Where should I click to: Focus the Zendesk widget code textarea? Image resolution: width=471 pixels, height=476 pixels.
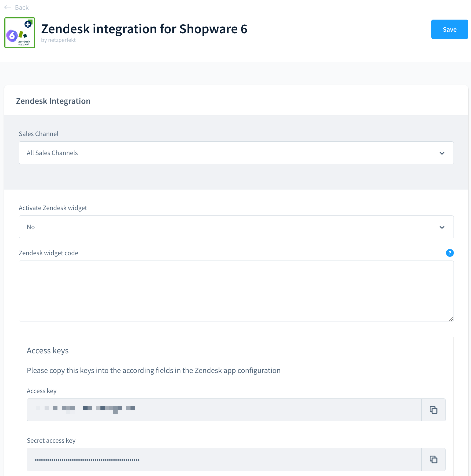tap(236, 291)
